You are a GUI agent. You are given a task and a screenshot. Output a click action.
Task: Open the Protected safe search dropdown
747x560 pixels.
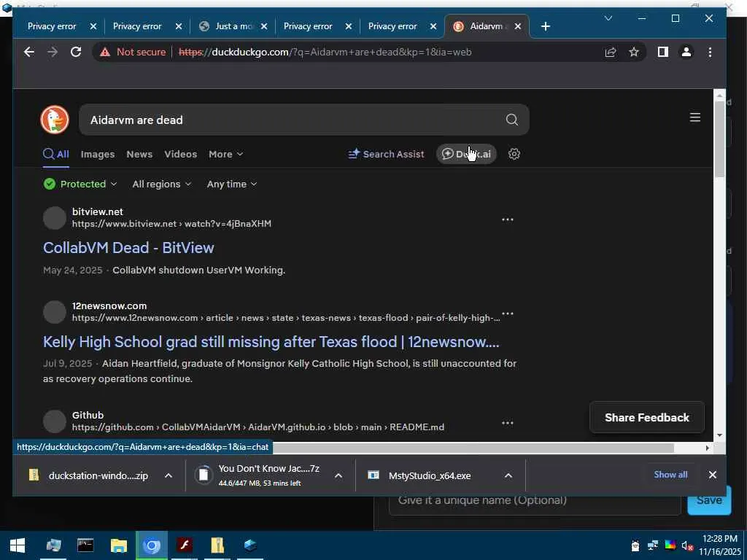point(80,184)
